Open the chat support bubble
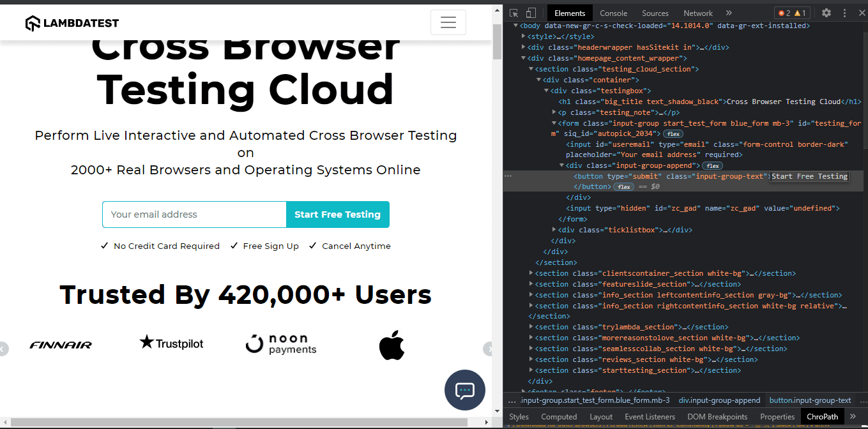 point(465,389)
